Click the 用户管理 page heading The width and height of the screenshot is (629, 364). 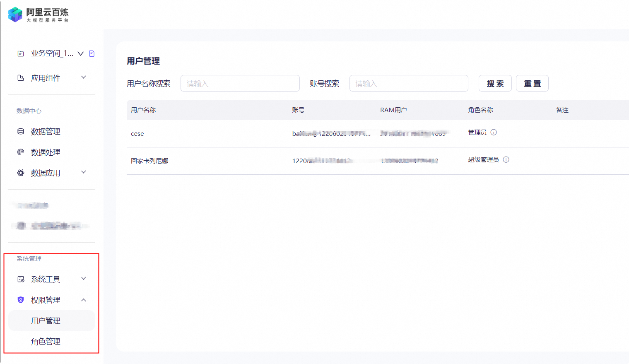tap(143, 61)
